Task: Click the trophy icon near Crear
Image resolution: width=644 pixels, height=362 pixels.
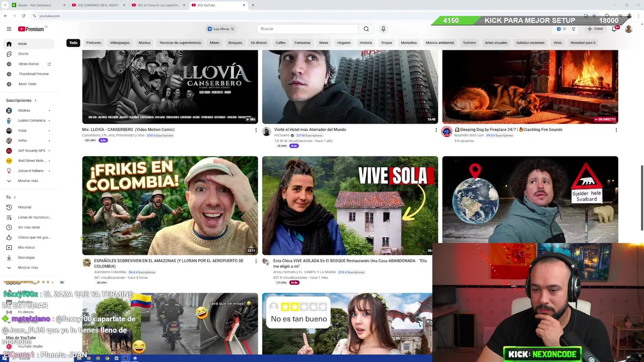Action: tap(573, 29)
